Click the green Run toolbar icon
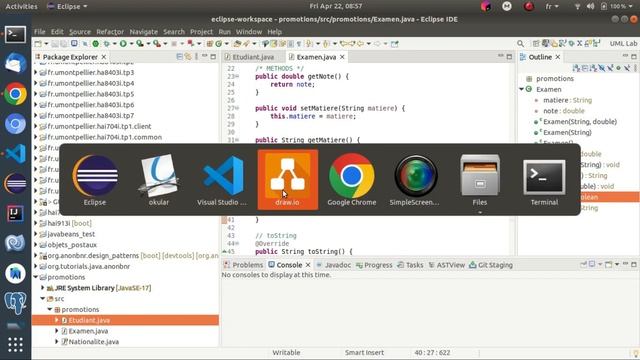The image size is (640, 360). click(x=123, y=44)
